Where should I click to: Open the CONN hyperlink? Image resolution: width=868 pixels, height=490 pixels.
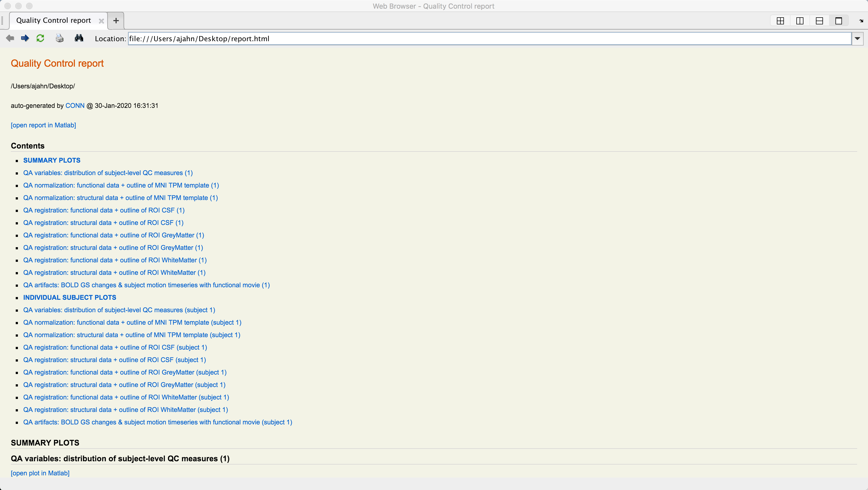75,106
